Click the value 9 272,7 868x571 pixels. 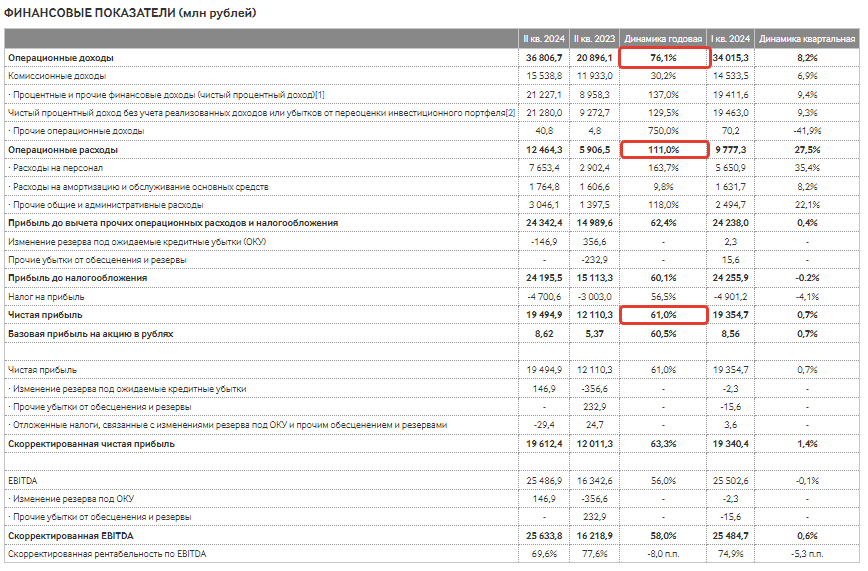pyautogui.click(x=595, y=113)
